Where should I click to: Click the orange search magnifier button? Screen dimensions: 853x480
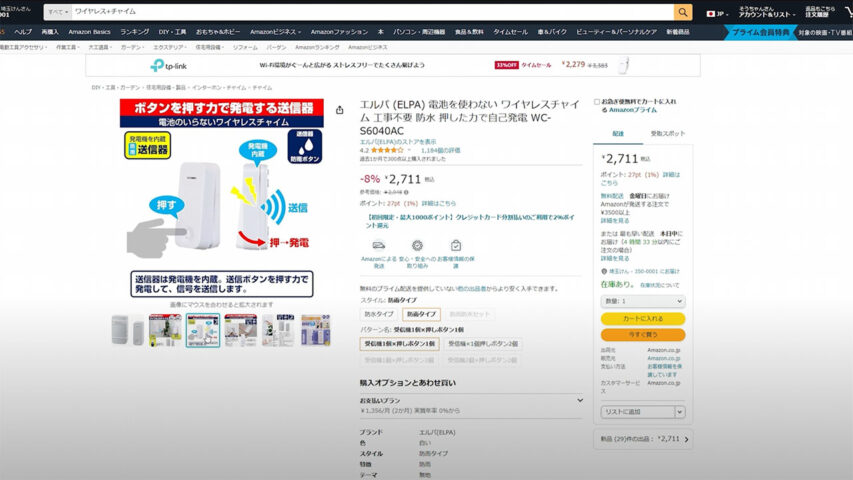click(x=683, y=12)
